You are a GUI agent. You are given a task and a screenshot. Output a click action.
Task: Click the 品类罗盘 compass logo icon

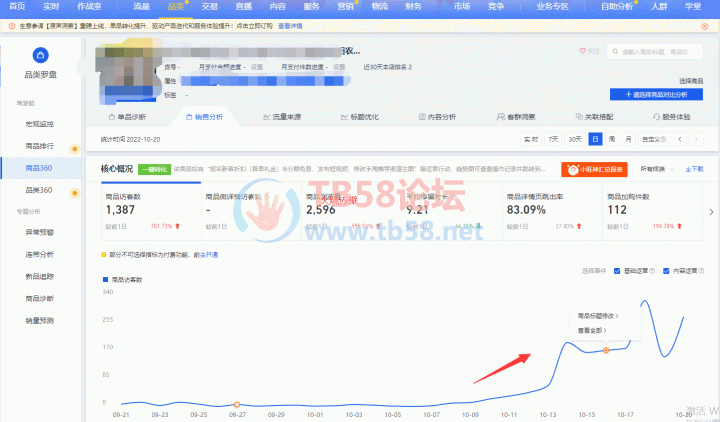click(40, 56)
